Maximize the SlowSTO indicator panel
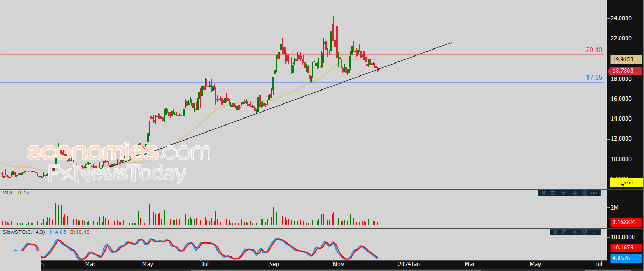 [x=564, y=232]
